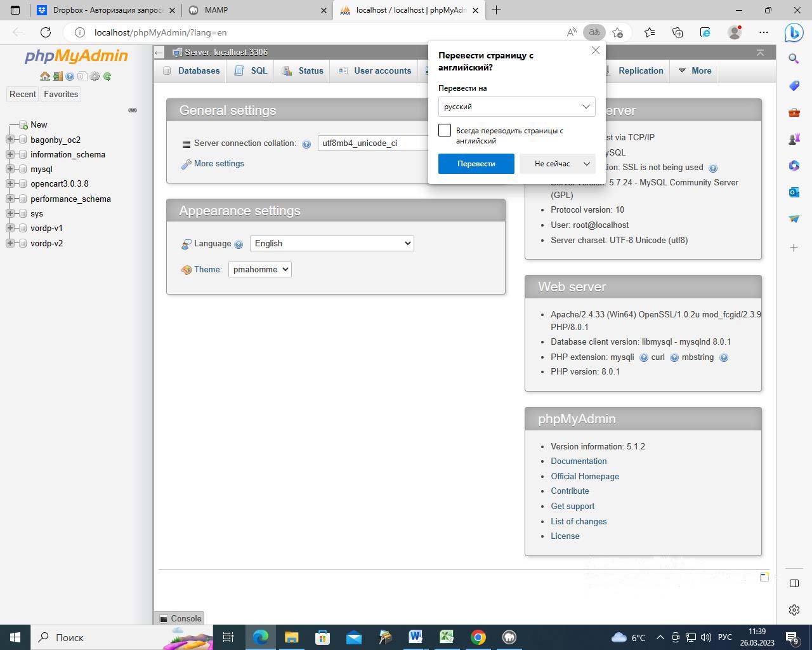
Task: Click help icon next to Language label
Action: click(x=239, y=244)
